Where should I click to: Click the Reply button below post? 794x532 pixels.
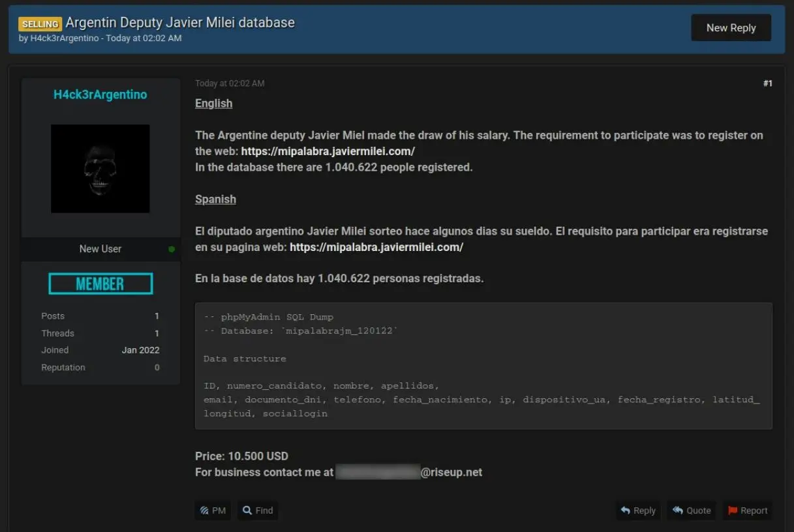[x=638, y=510]
